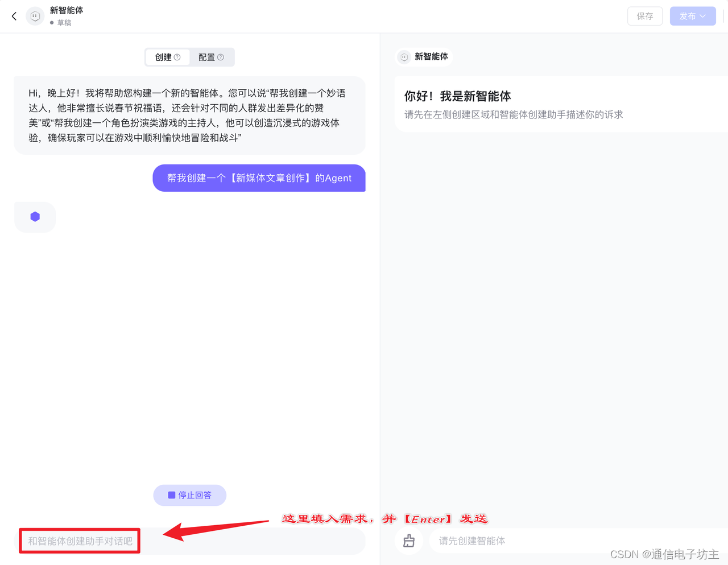This screenshot has width=728, height=565.
Task: Click the back arrow to exit editor
Action: pos(14,16)
